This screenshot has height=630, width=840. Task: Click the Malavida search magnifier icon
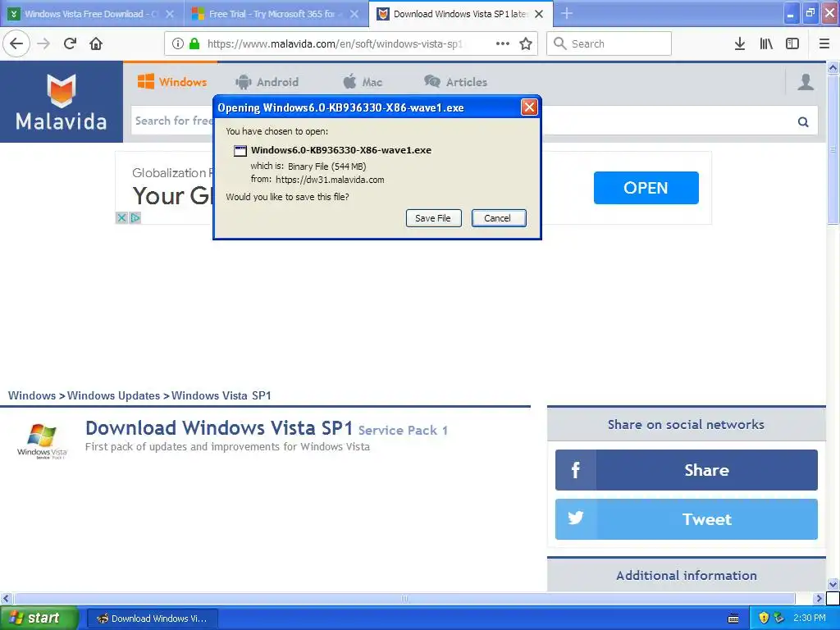click(803, 121)
